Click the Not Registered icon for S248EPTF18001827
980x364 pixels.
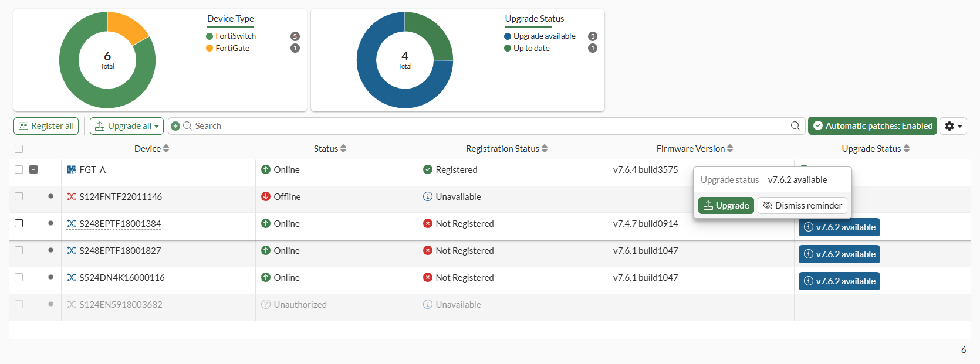pos(428,251)
